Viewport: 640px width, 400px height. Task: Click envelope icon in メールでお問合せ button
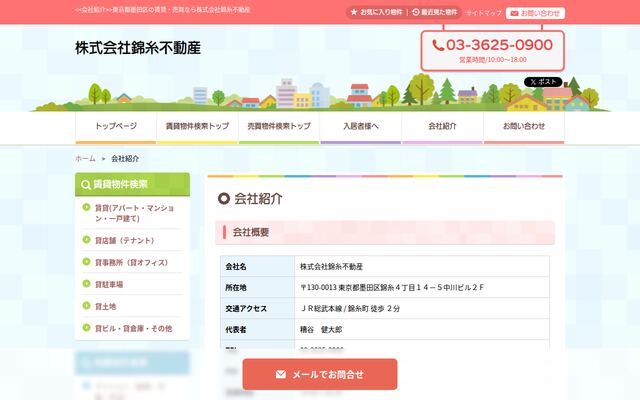tap(281, 374)
